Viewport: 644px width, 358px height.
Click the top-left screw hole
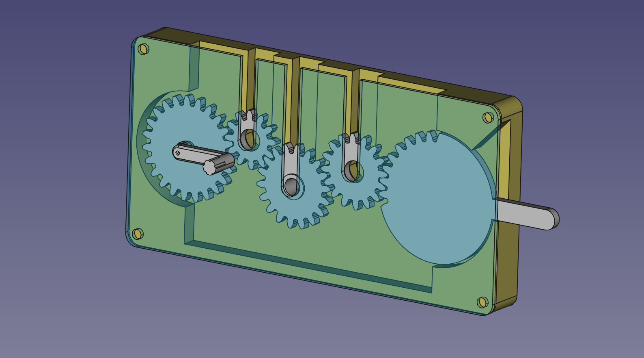click(x=143, y=49)
